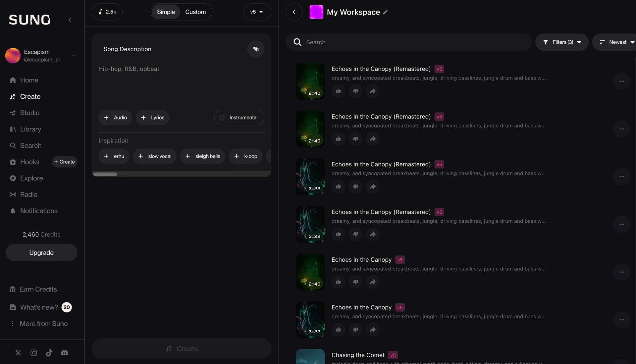Click the pencil icon to rename My Workspace

pos(385,12)
